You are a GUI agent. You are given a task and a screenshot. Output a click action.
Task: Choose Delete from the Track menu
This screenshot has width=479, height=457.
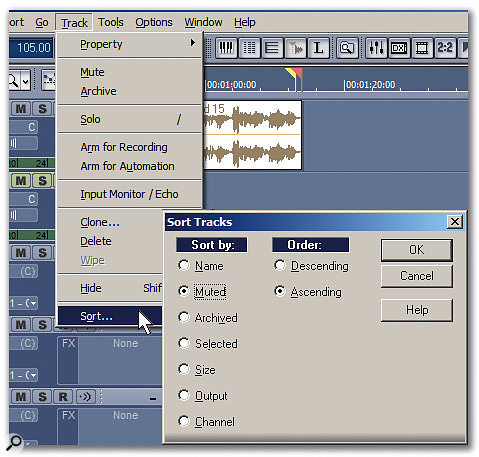111,241
